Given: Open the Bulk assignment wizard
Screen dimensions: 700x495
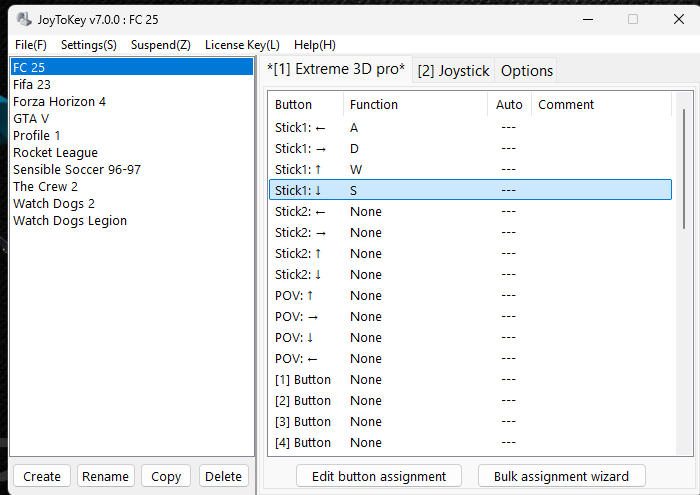Looking at the screenshot, I should pyautogui.click(x=561, y=476).
